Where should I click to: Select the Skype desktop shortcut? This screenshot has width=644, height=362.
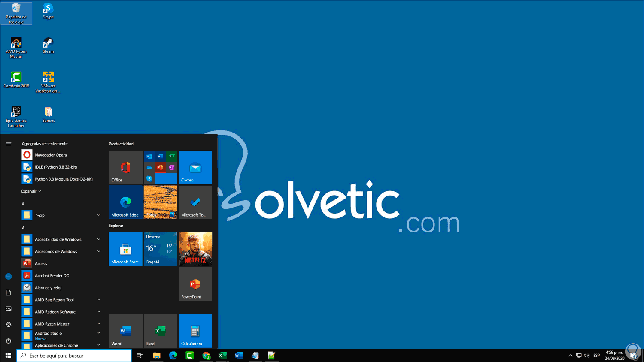pyautogui.click(x=48, y=12)
